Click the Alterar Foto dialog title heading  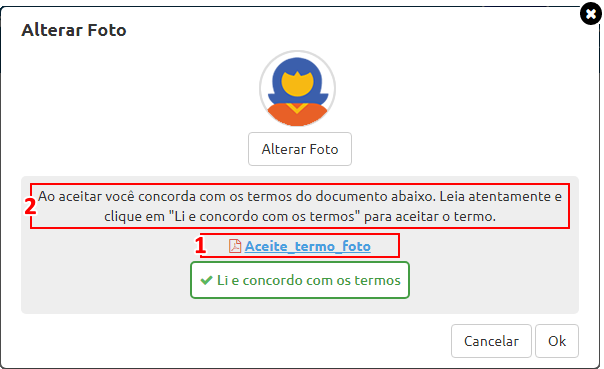(x=74, y=30)
